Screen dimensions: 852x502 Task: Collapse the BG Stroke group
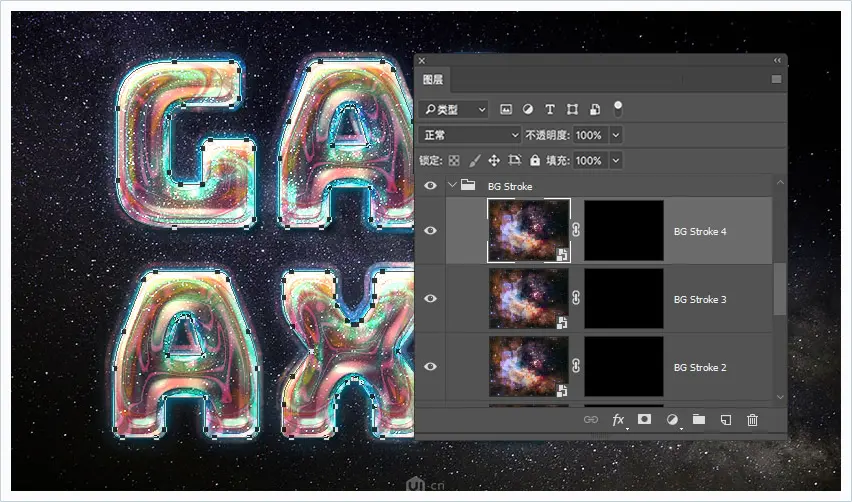point(452,185)
